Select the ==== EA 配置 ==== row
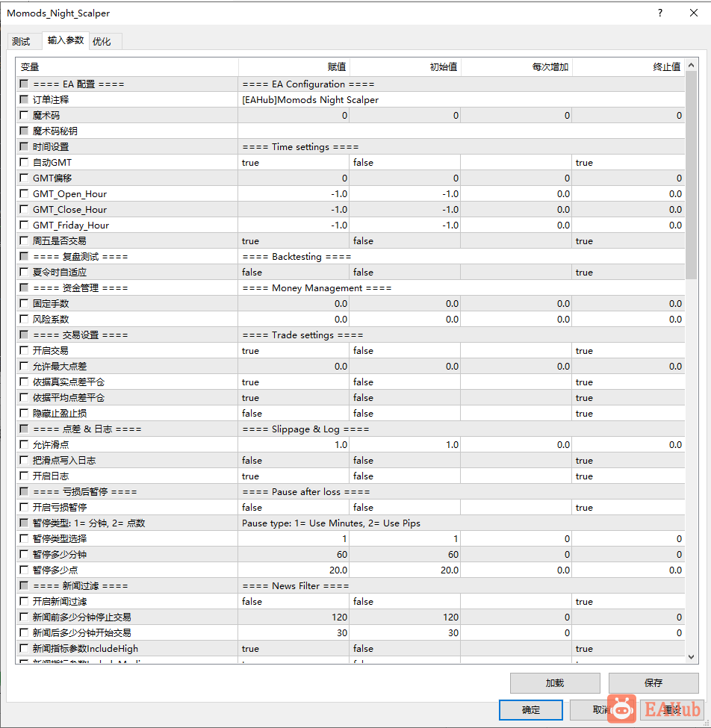The image size is (711, 728). [350, 84]
